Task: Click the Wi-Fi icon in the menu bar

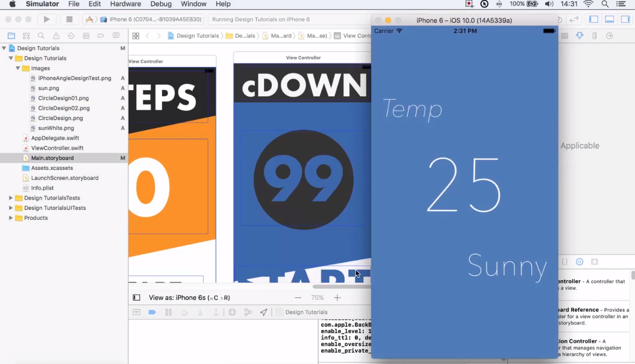Action: (588, 4)
